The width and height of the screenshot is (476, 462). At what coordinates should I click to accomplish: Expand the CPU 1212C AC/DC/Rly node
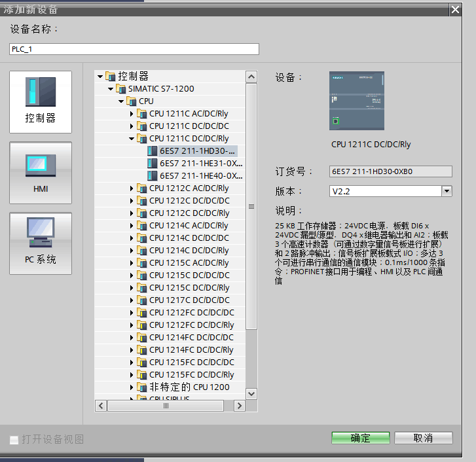click(132, 188)
